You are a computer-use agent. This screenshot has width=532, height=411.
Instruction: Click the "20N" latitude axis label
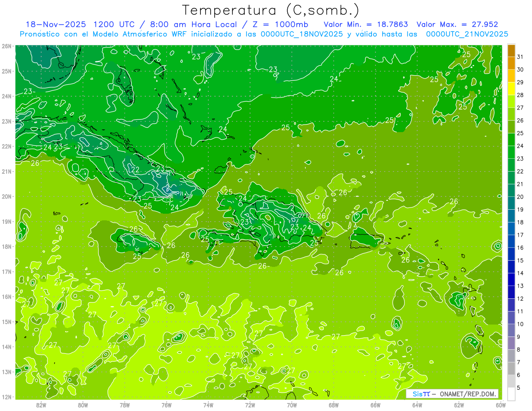[6, 196]
